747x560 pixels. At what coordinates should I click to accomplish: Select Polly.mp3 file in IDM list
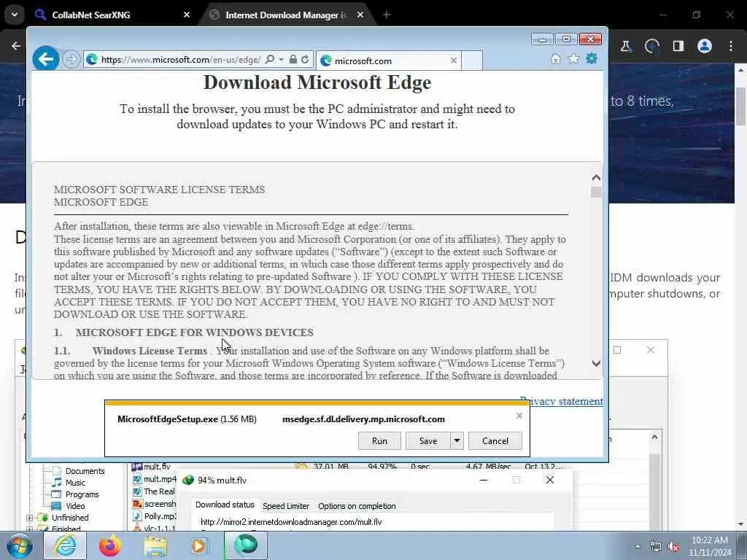155,516
